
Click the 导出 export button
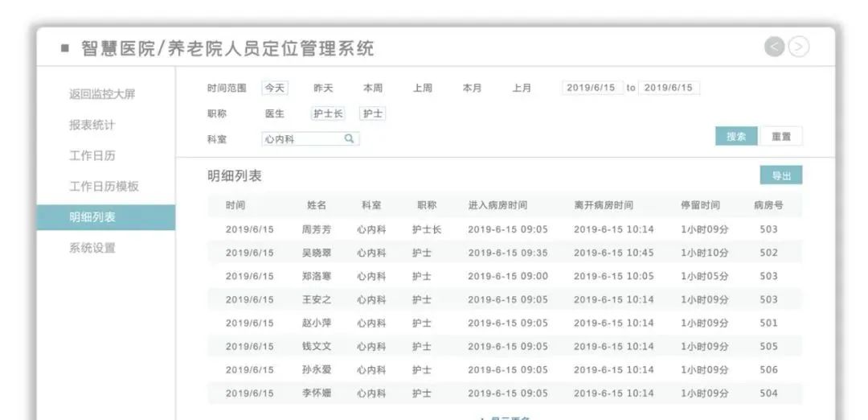pos(781,175)
